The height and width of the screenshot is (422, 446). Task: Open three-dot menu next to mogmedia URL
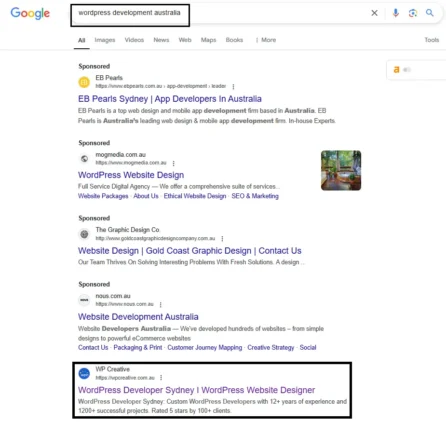pyautogui.click(x=173, y=163)
